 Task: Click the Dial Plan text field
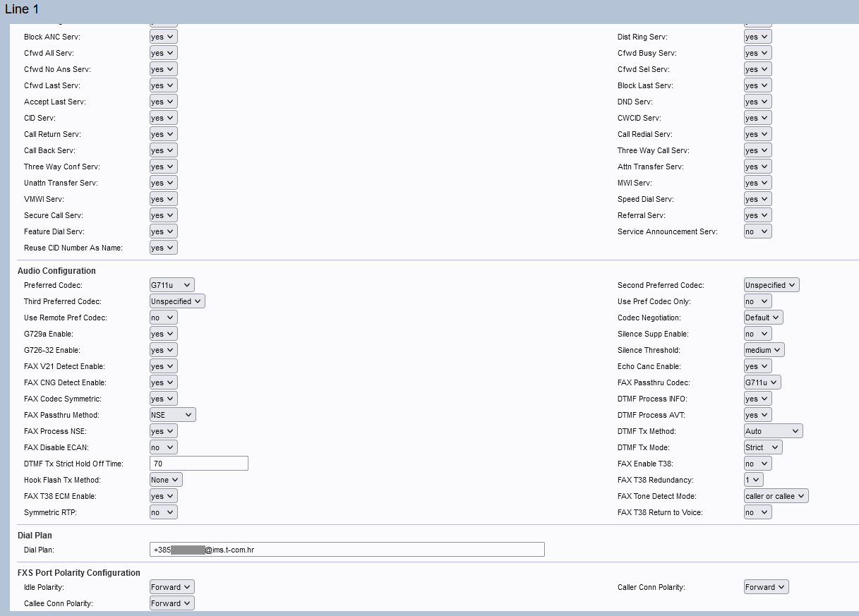coord(347,550)
